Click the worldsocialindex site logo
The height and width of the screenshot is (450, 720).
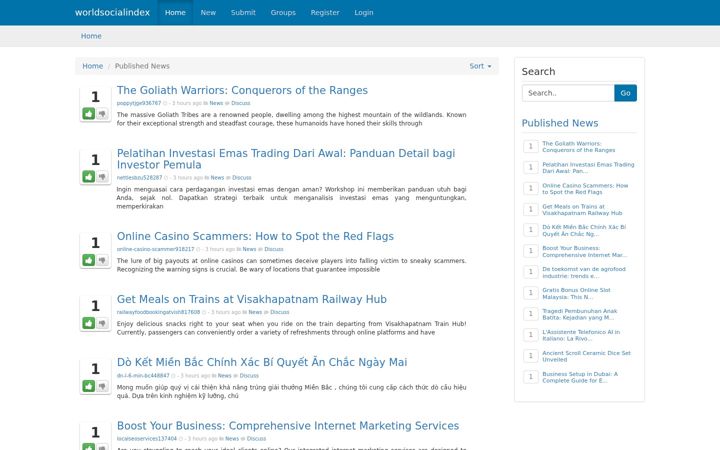pyautogui.click(x=112, y=12)
